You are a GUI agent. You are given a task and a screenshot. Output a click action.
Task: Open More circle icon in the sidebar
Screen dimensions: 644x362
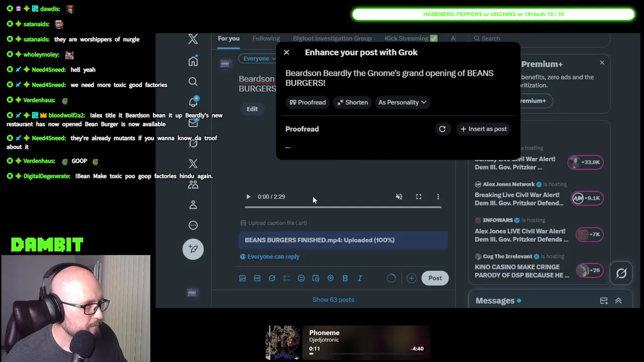click(193, 225)
